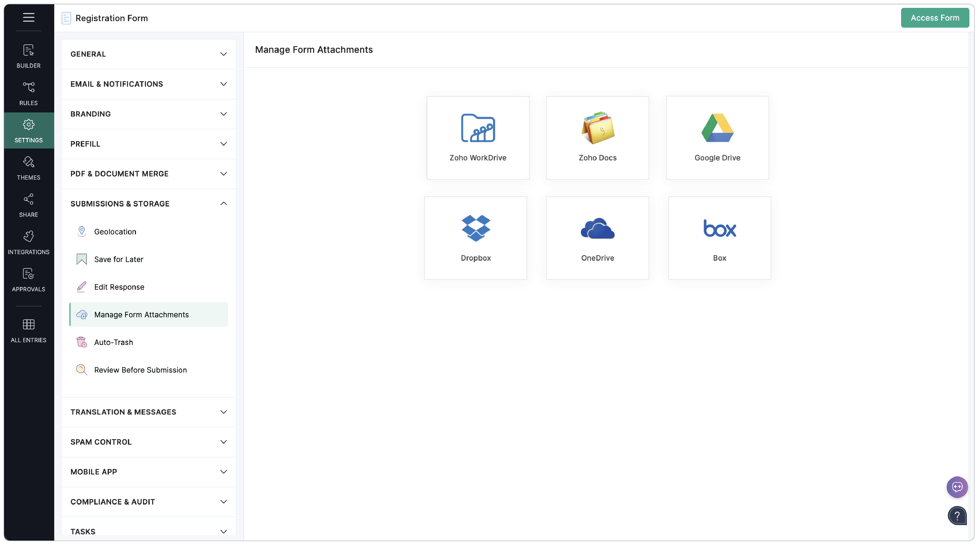This screenshot has height=546, width=980.
Task: Enable Dropbox attachment storage
Action: (x=476, y=238)
